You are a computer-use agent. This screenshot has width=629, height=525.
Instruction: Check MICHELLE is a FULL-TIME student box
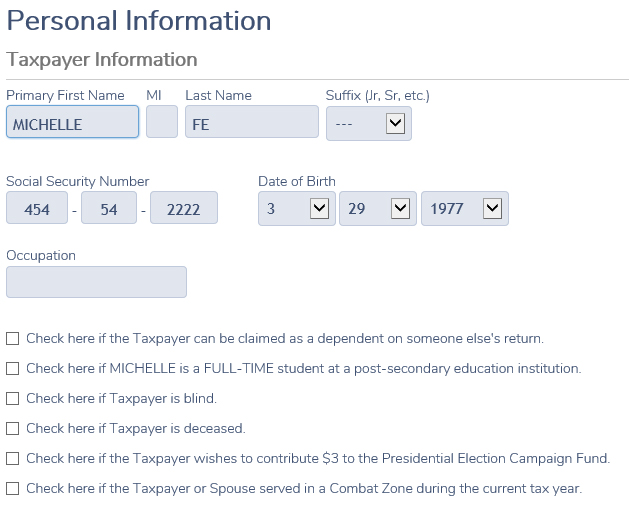coord(12,369)
